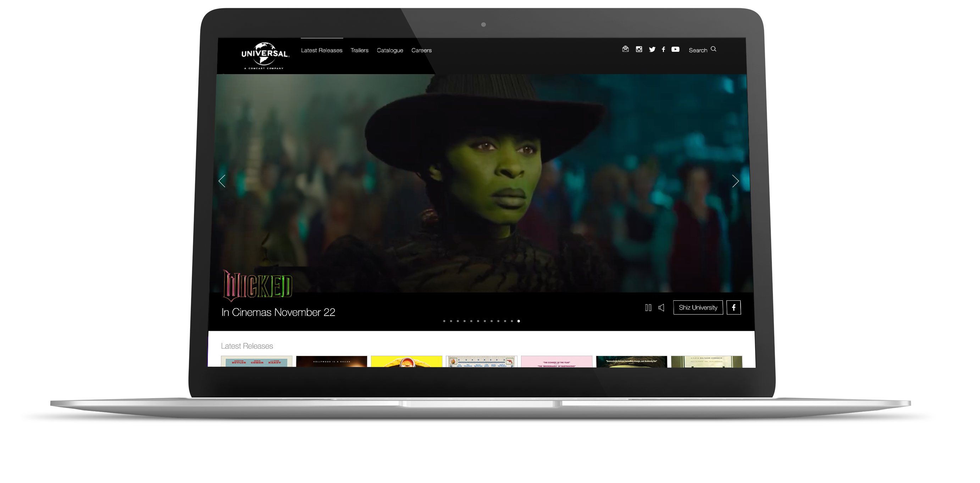Viewport: 980px width, 483px height.
Task: Open the Trailers menu item
Action: tap(360, 50)
